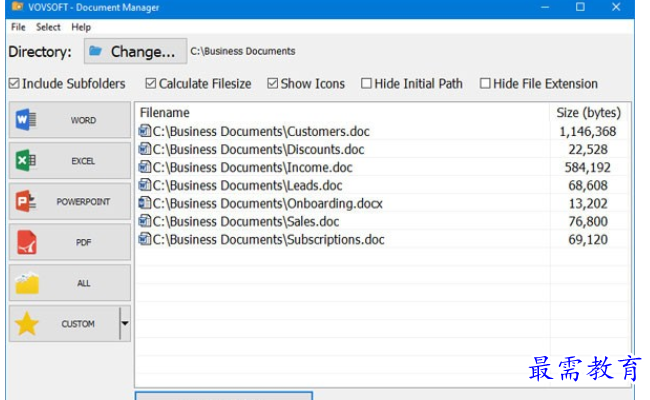Open the Select menu
The image size is (650, 400).
48,27
